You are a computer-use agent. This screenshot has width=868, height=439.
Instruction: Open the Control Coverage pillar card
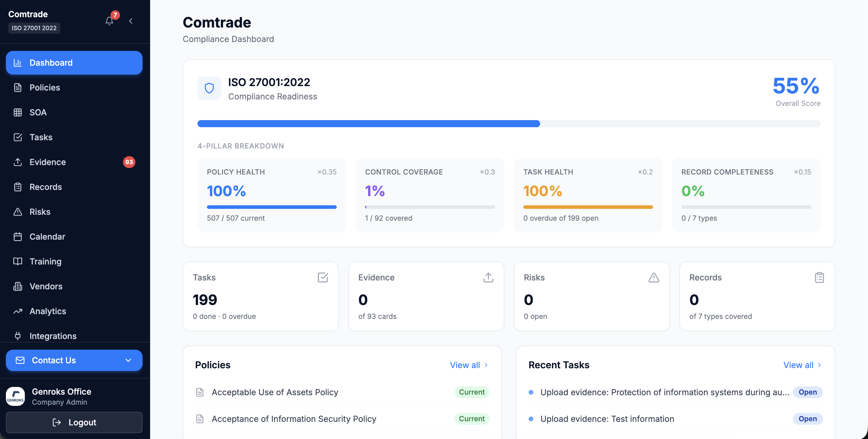430,195
